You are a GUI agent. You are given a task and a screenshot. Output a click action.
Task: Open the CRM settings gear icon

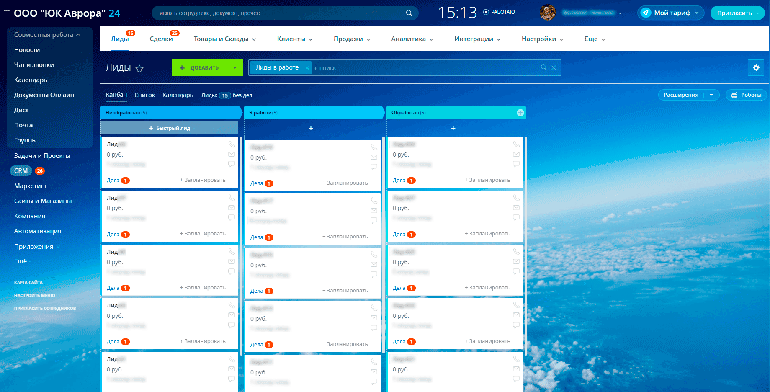coord(756,68)
